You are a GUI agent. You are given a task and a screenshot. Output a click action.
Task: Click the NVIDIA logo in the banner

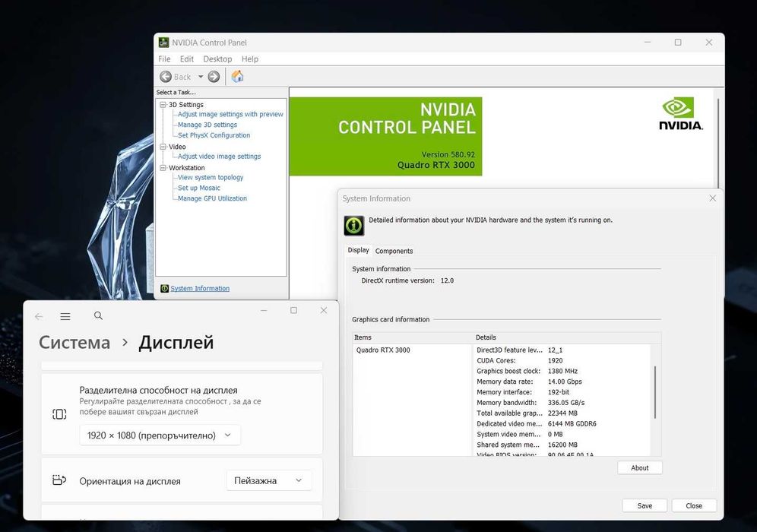681,113
